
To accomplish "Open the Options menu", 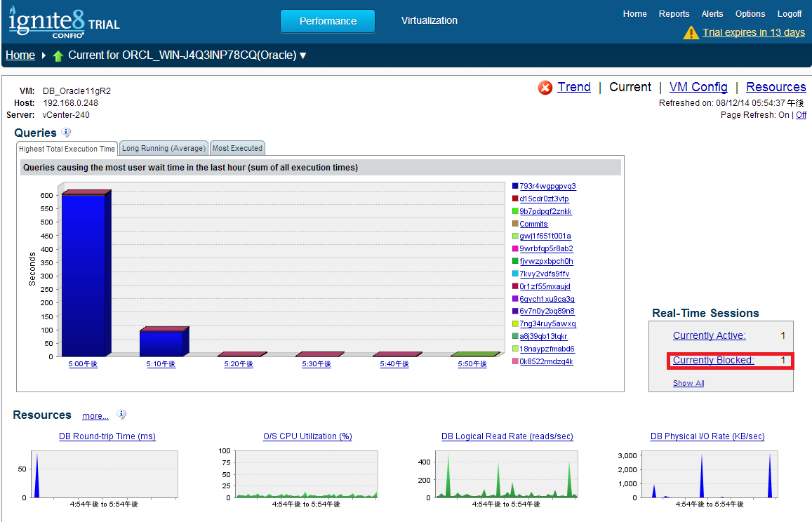I will click(750, 14).
